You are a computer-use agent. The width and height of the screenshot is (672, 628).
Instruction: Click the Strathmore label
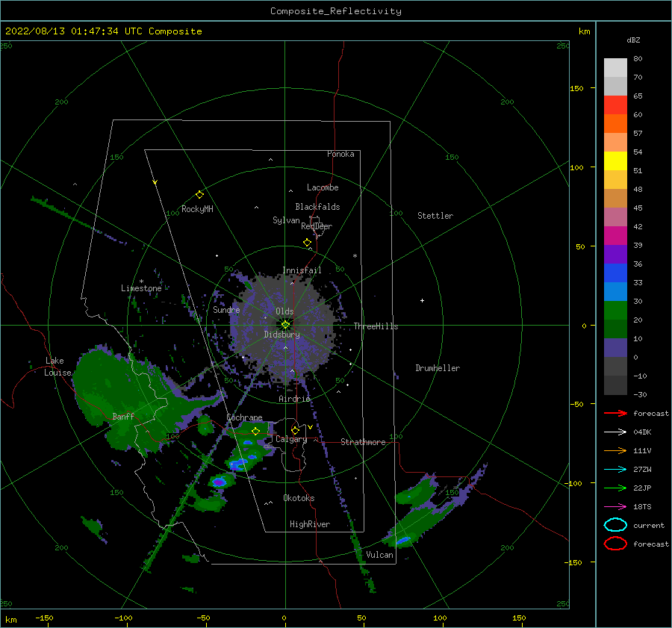363,442
